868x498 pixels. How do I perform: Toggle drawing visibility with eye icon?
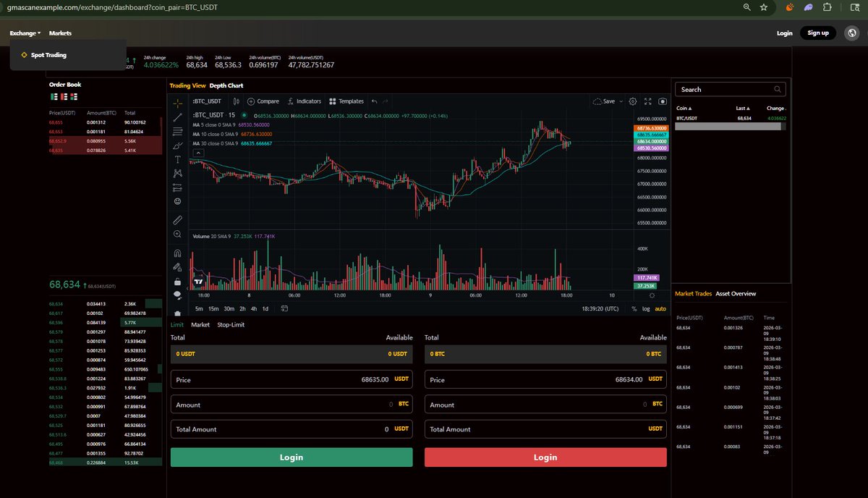click(177, 295)
